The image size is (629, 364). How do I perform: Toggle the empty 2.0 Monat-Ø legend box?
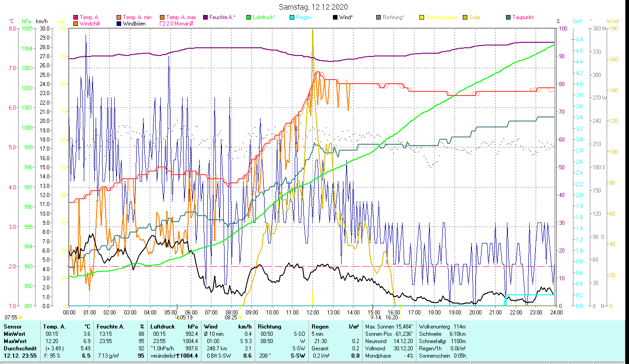click(162, 23)
